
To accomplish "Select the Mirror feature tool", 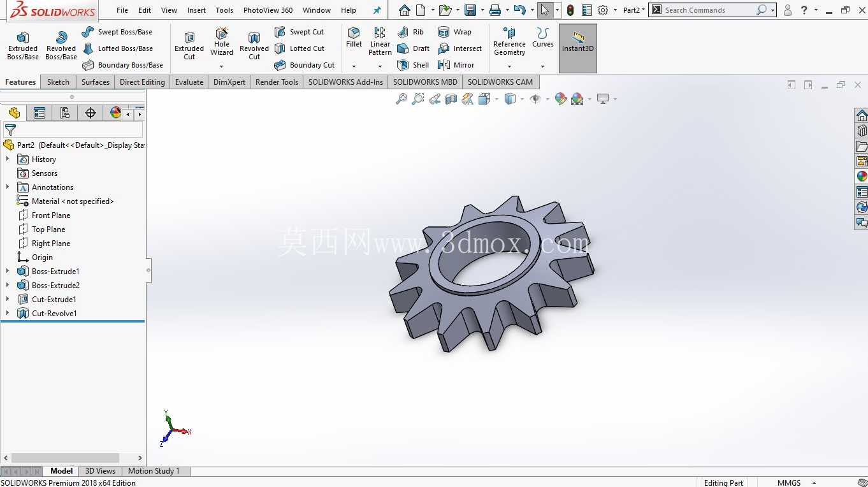I will pyautogui.click(x=456, y=65).
